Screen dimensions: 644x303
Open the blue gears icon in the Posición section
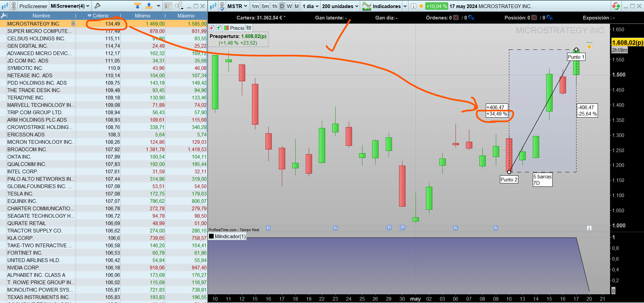tap(549, 18)
